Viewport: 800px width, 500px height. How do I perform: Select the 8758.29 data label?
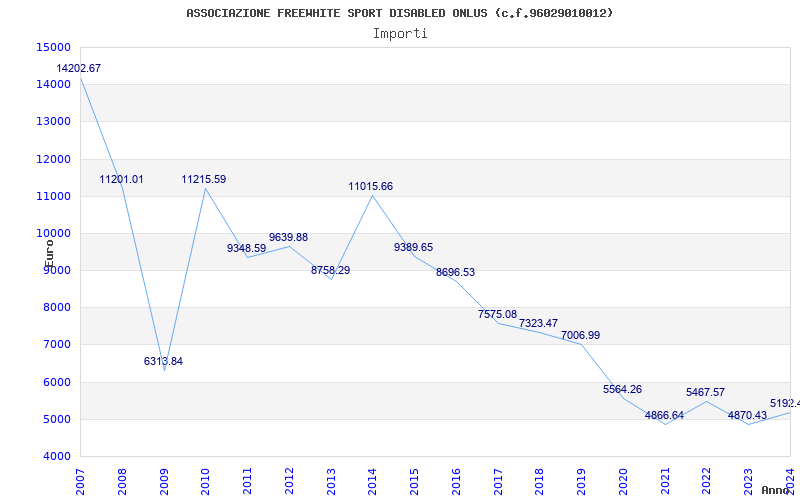point(331,270)
